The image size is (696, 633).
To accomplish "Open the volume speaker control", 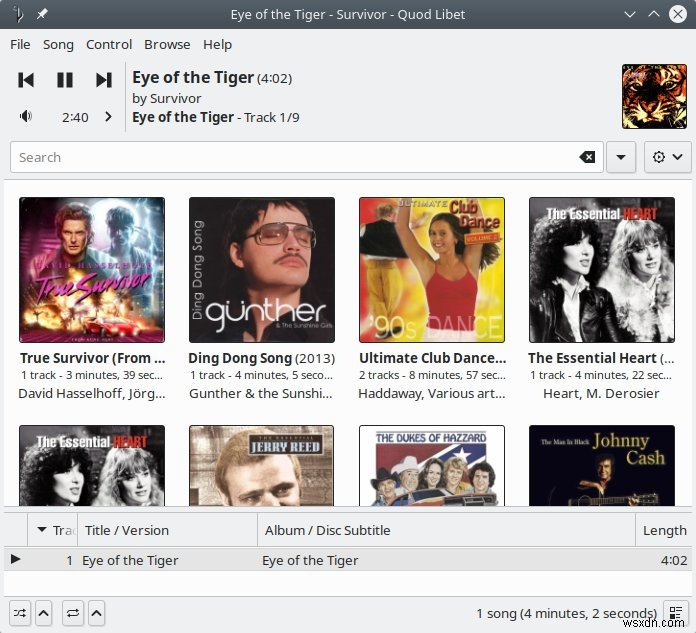I will pos(26,116).
